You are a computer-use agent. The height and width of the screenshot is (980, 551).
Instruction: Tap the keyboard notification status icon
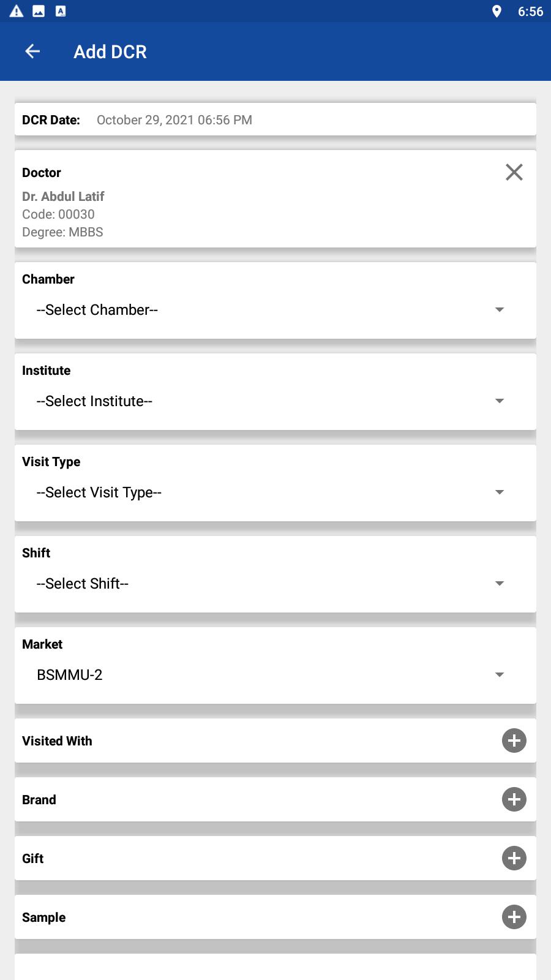point(61,11)
